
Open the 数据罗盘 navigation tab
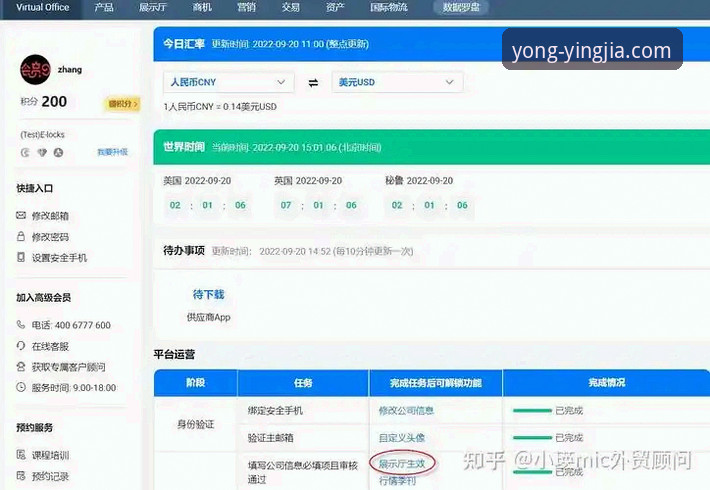pos(461,7)
